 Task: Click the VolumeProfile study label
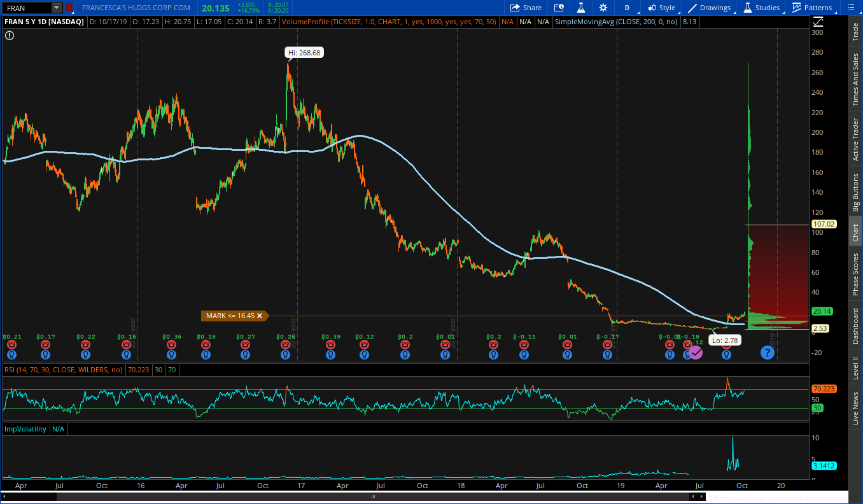(x=389, y=22)
